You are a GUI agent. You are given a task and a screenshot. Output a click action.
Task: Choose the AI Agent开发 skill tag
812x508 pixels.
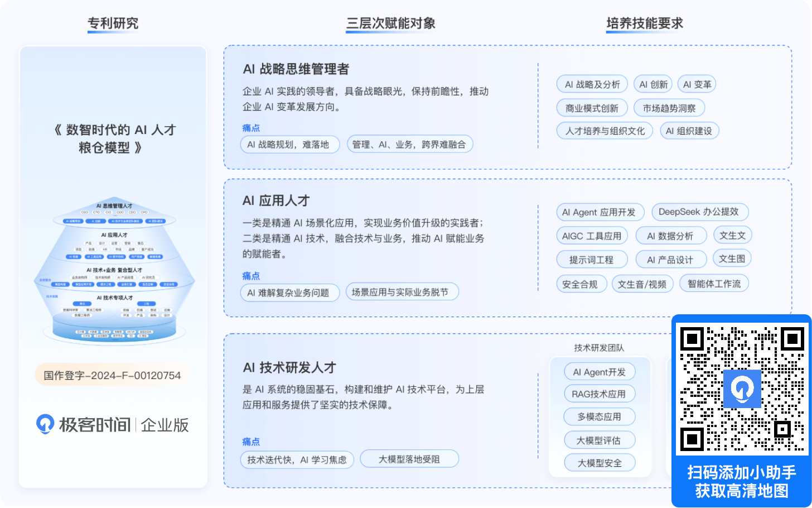click(600, 372)
